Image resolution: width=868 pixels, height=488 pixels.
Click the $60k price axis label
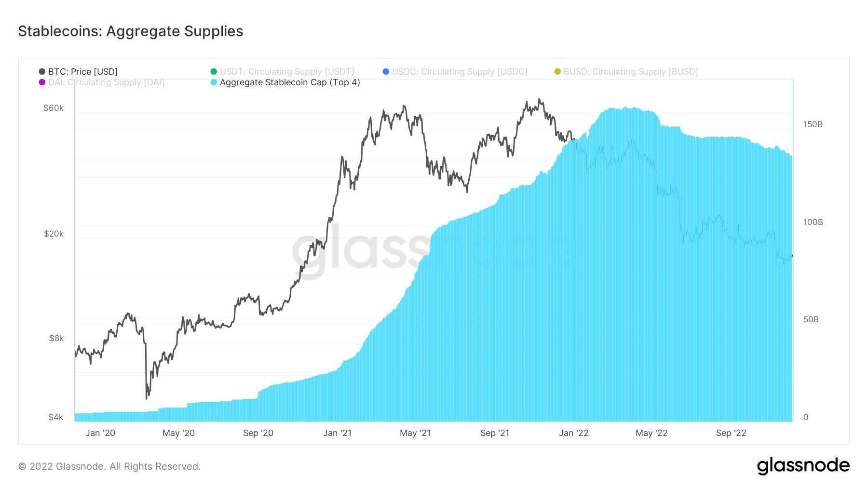tap(54, 108)
